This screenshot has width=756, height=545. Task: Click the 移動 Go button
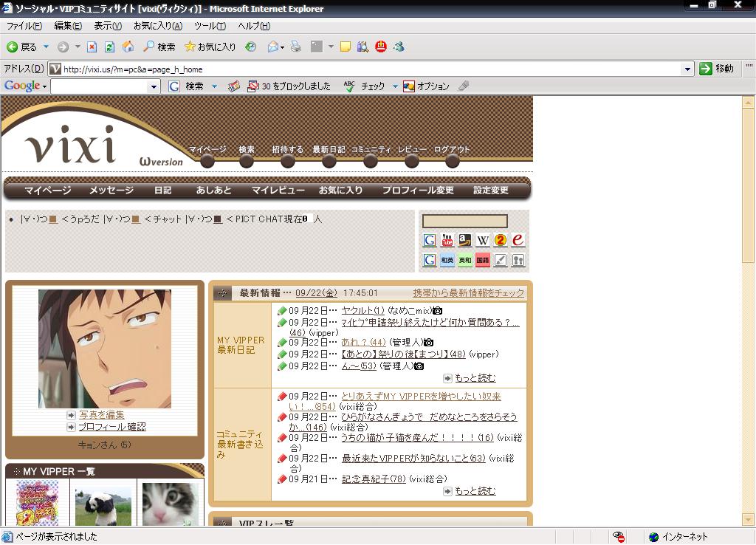(x=716, y=69)
